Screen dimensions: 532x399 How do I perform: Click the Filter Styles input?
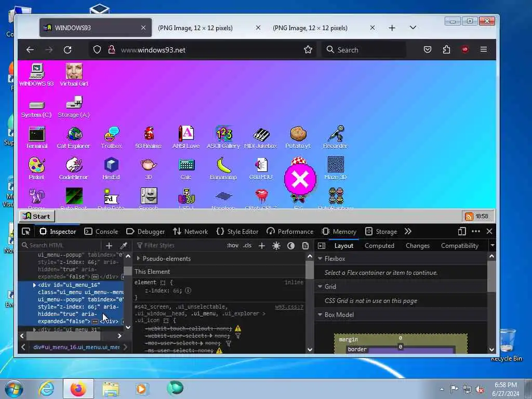click(180, 245)
